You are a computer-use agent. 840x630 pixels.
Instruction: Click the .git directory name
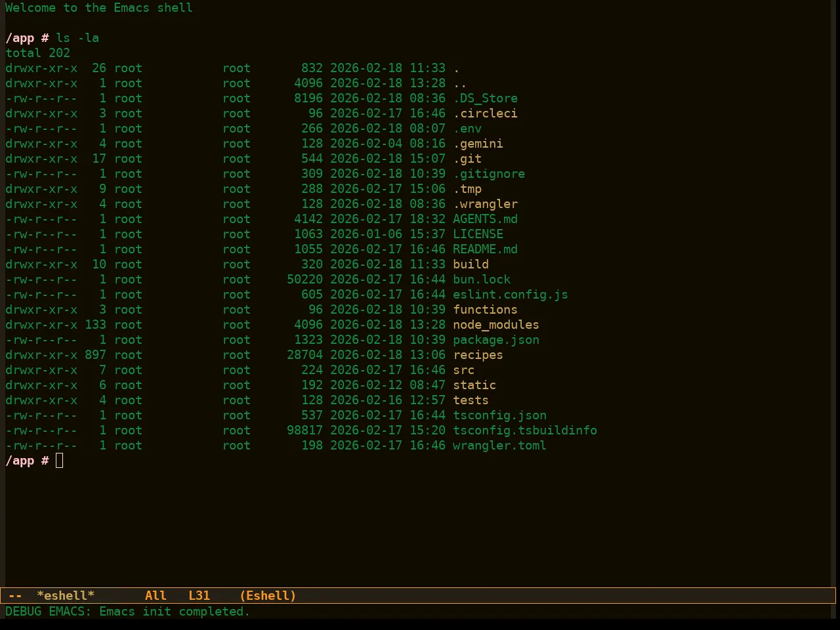tap(467, 159)
